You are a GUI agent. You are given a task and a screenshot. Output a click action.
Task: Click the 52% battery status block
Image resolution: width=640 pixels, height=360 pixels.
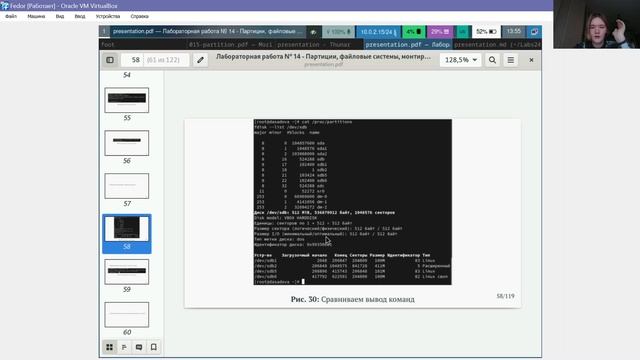[x=486, y=31]
